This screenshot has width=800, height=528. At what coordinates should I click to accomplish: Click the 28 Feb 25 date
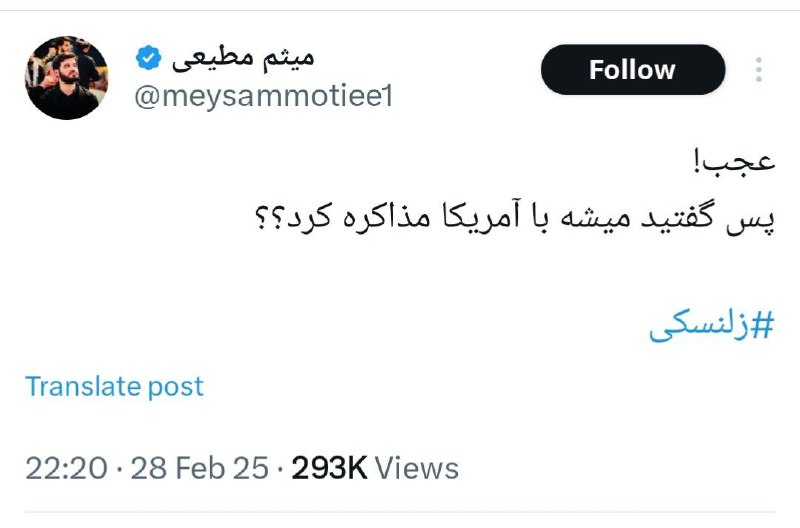[x=199, y=468]
